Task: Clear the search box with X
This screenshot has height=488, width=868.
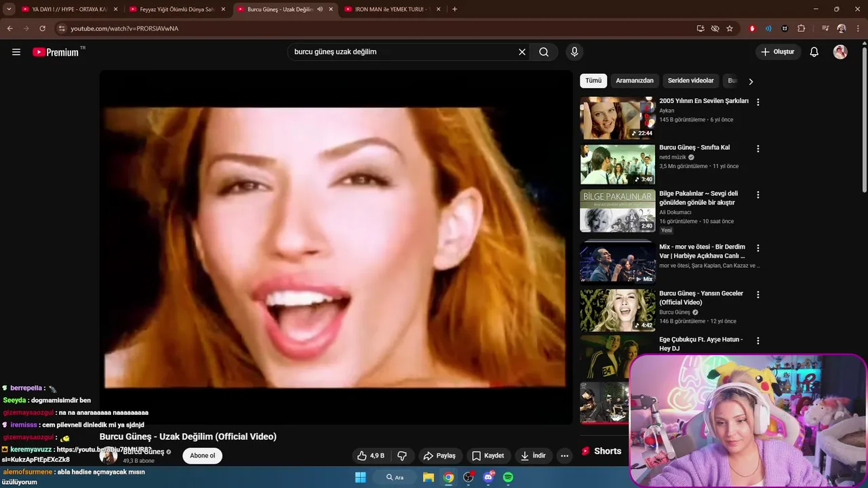Action: pyautogui.click(x=522, y=52)
